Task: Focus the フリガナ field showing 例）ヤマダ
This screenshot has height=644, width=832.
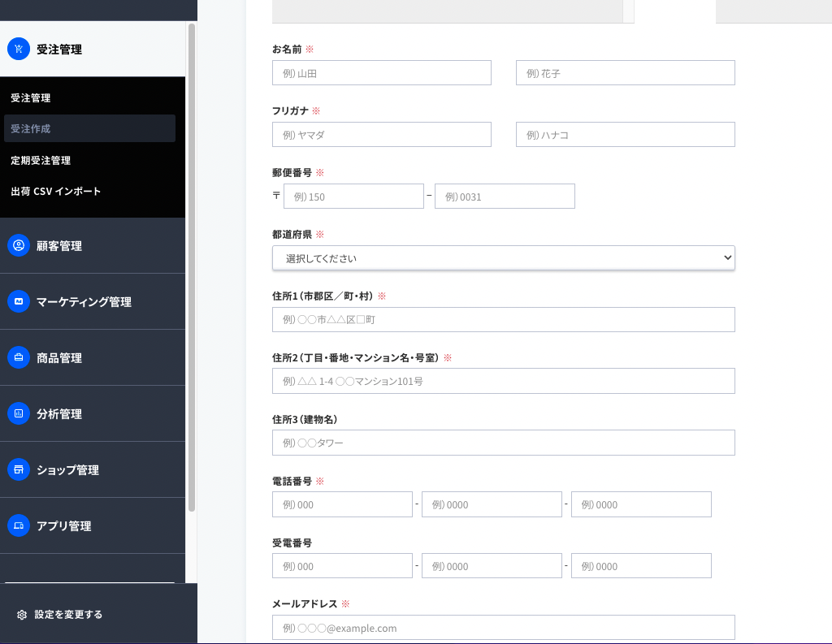Action: [x=381, y=134]
